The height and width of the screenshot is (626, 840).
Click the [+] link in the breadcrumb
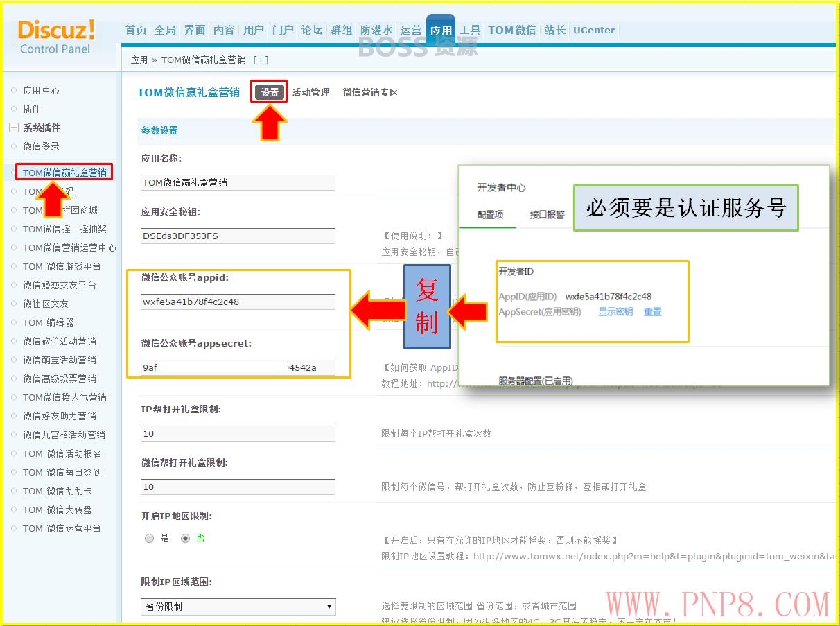point(261,60)
